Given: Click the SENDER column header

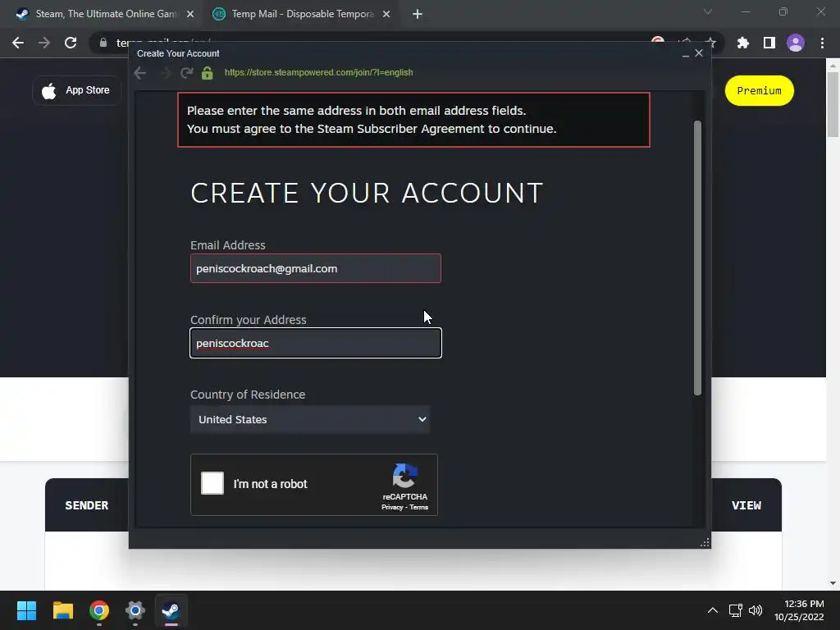Looking at the screenshot, I should click(87, 505).
